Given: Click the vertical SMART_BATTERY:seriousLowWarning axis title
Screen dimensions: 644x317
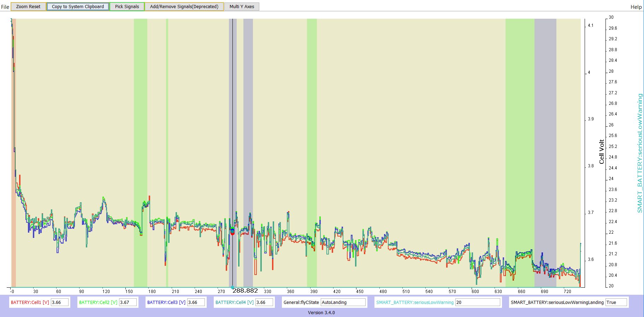Looking at the screenshot, I should click(640, 153).
